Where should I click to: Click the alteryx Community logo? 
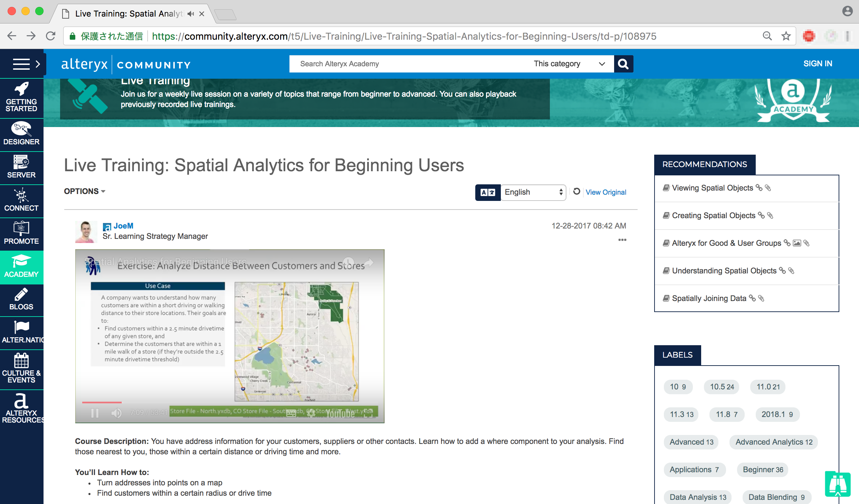click(126, 64)
